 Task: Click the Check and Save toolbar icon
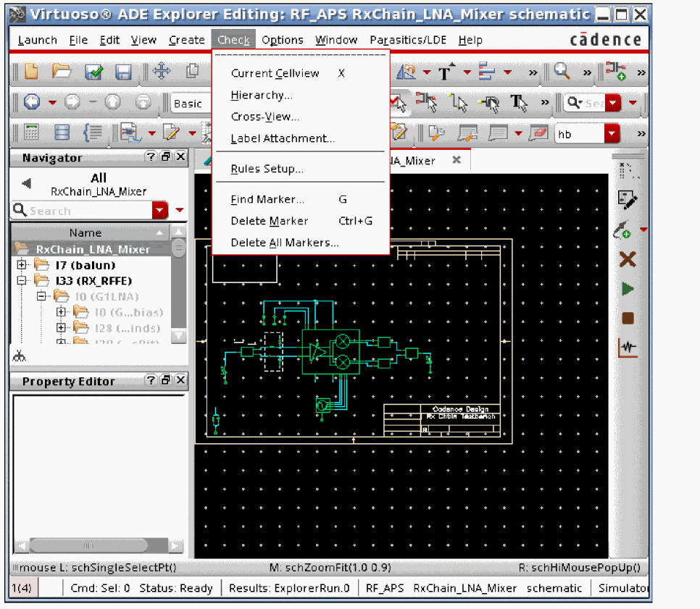click(x=93, y=72)
